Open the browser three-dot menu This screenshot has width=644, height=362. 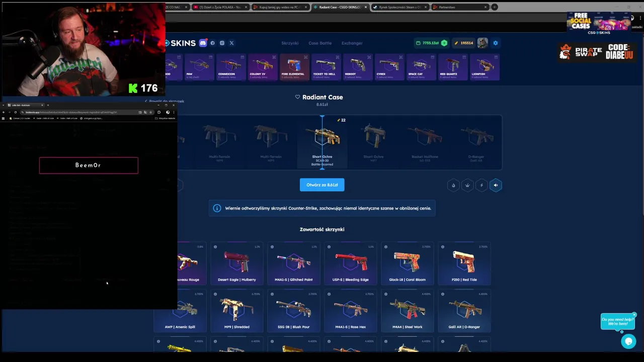(x=639, y=19)
